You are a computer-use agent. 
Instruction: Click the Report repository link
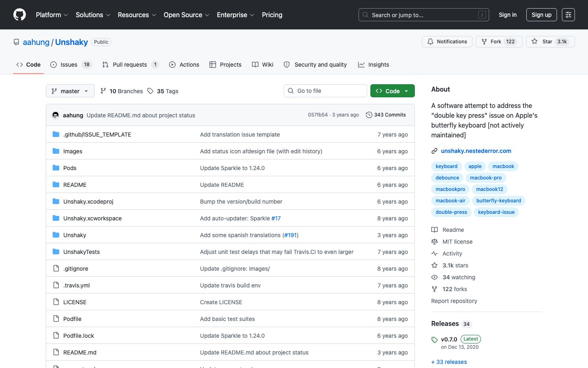click(454, 301)
